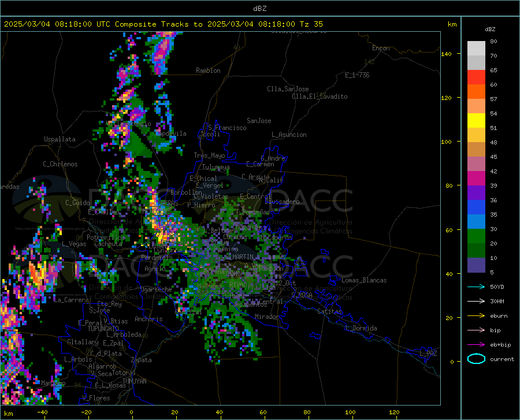This screenshot has width=520, height=420.
Task: Click the 'Anchoris' map label
Action: click(x=148, y=319)
